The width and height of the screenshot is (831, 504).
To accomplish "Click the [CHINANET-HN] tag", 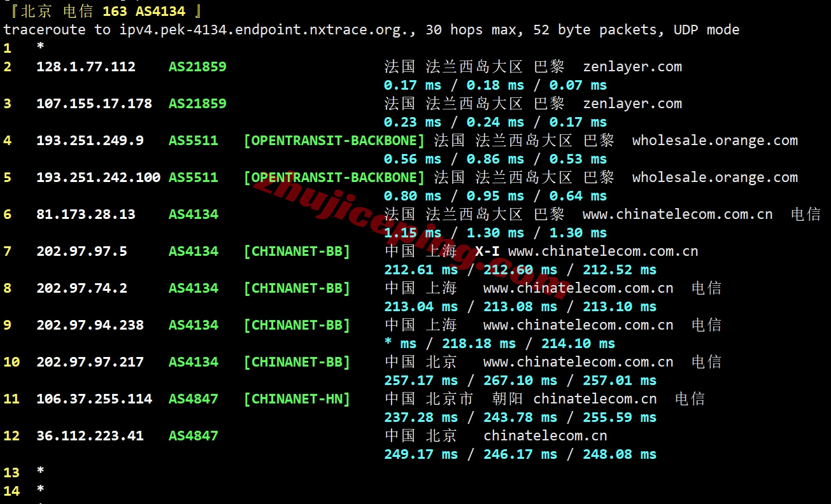I will 297,399.
